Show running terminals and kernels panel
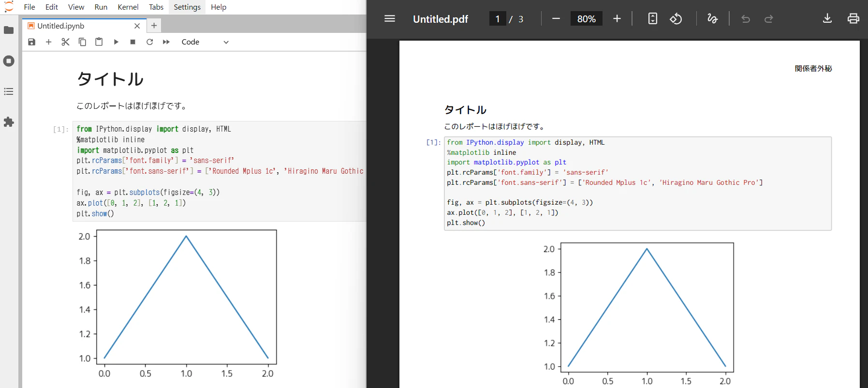Viewport: 868px width, 388px height. tap(9, 61)
